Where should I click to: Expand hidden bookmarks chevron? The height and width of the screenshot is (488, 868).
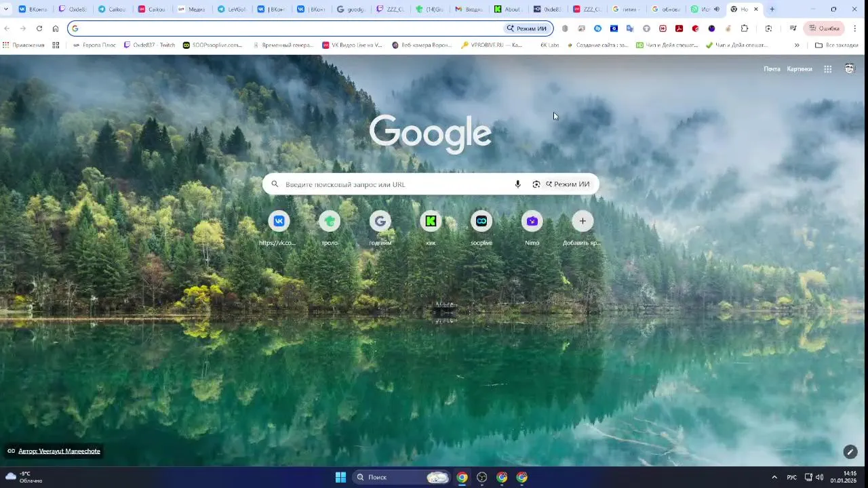797,45
